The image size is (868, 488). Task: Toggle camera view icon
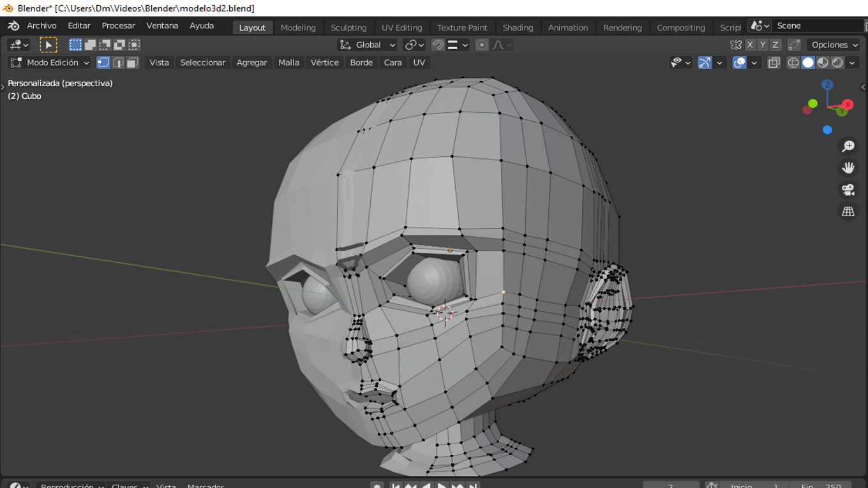coord(848,189)
